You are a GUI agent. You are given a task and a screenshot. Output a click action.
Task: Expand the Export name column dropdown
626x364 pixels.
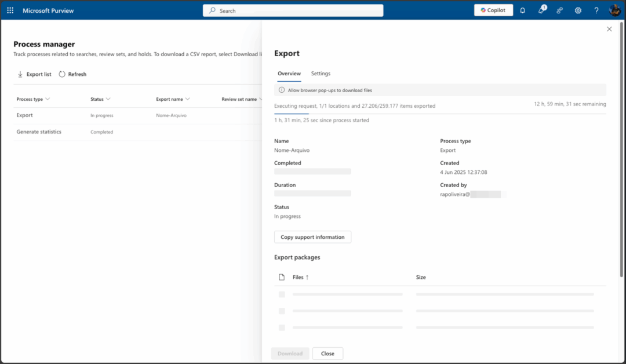click(188, 99)
